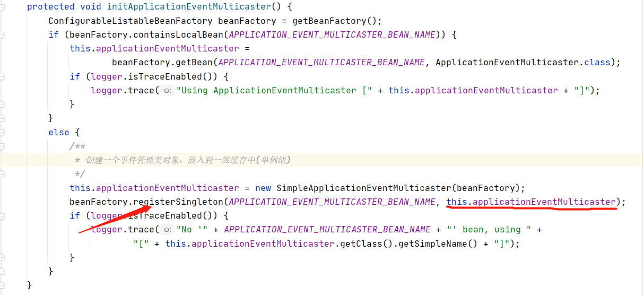The width and height of the screenshot is (644, 295).
Task: Click the SimpleApplicationEventMulticaster constructor name
Action: pyautogui.click(x=364, y=188)
